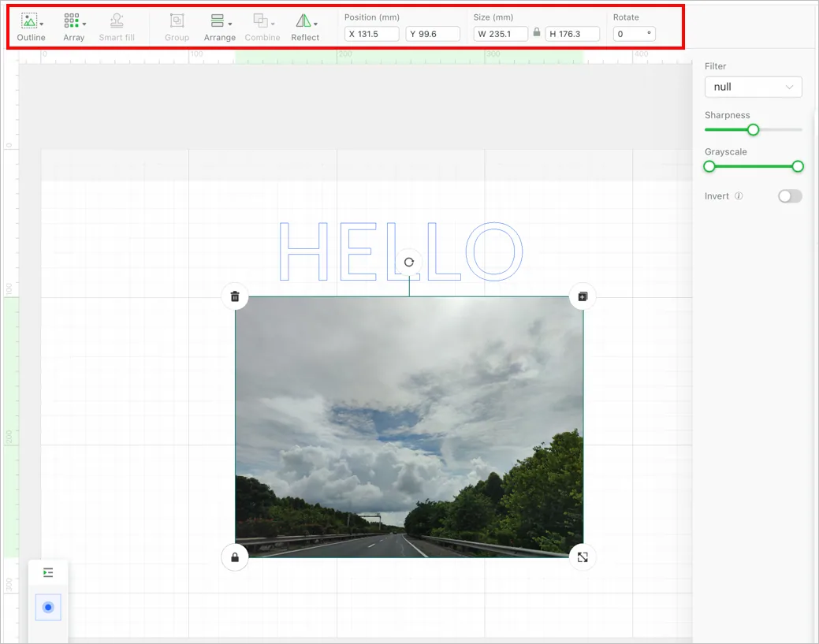Click the lock handle on image
This screenshot has width=819, height=644.
click(235, 557)
